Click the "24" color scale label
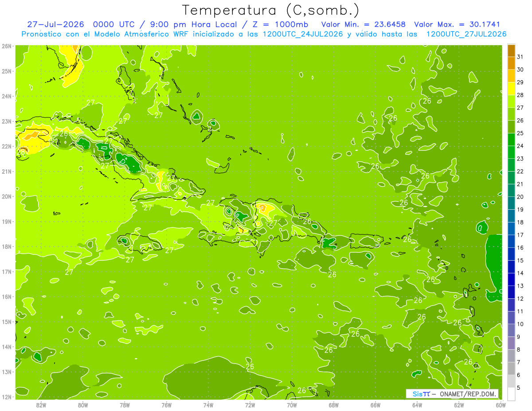532x411 pixels. (x=520, y=146)
